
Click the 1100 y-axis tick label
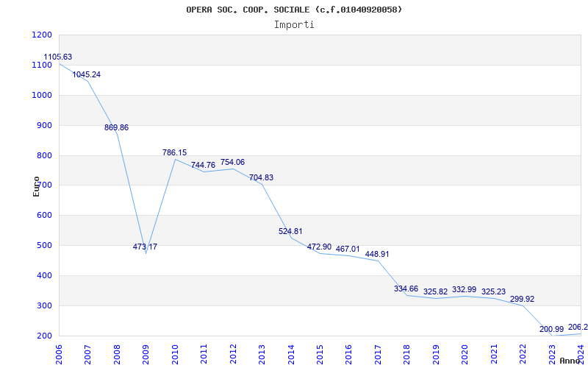pyautogui.click(x=42, y=65)
